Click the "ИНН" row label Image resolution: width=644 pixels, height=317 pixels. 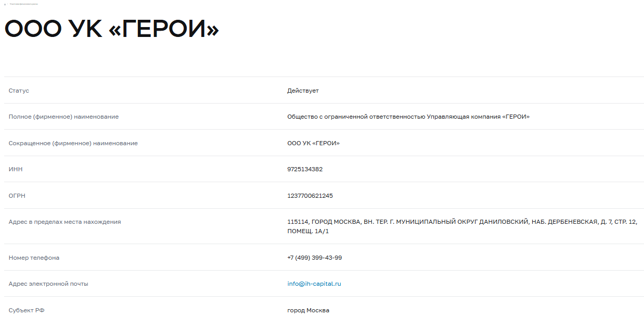pyautogui.click(x=16, y=169)
